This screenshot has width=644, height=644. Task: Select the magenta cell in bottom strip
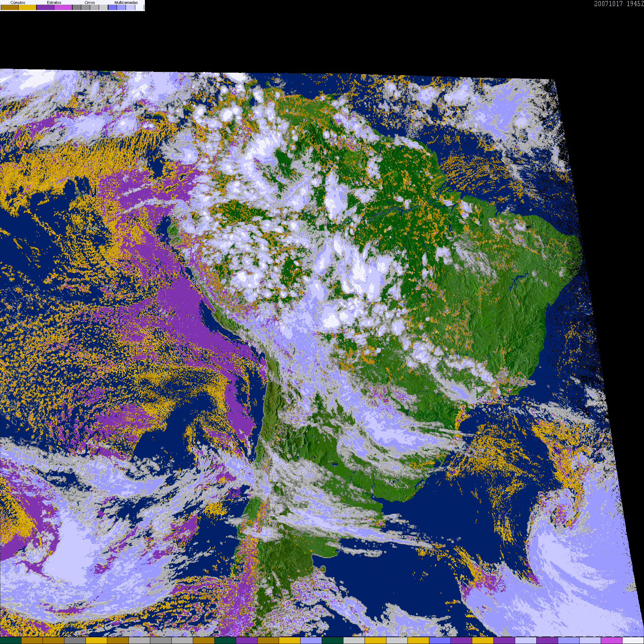coord(611,640)
